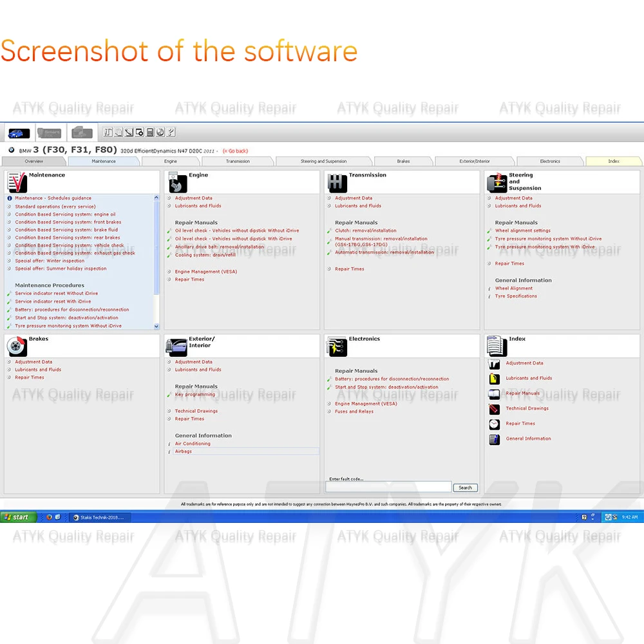The height and width of the screenshot is (644, 644).
Task: Click the Enter fault code input field
Action: 388,487
